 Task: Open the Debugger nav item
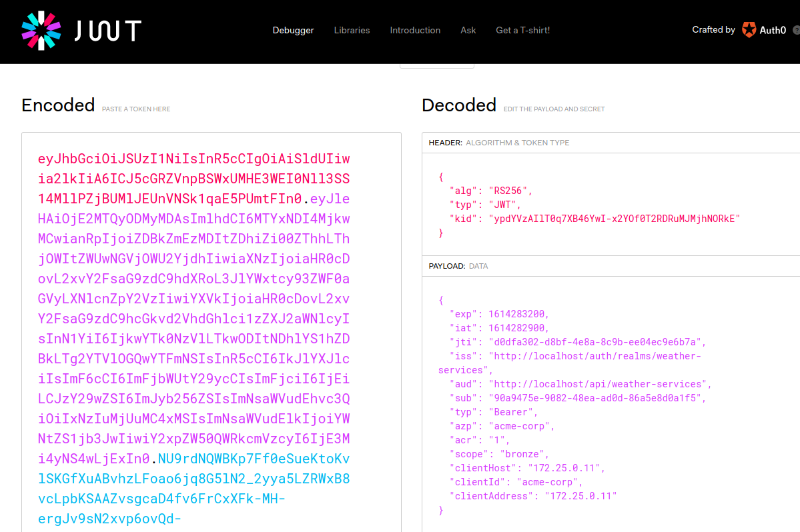[293, 31]
